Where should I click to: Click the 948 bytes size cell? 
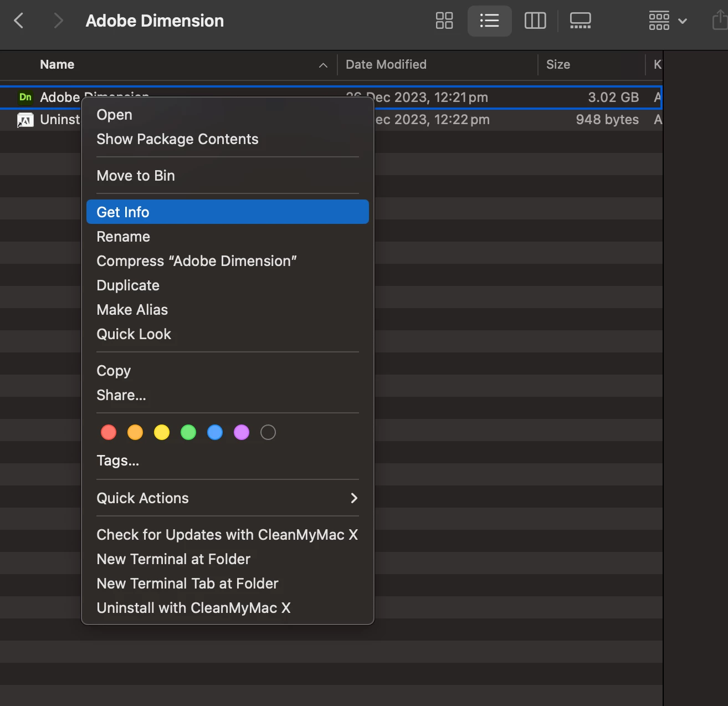click(x=607, y=120)
